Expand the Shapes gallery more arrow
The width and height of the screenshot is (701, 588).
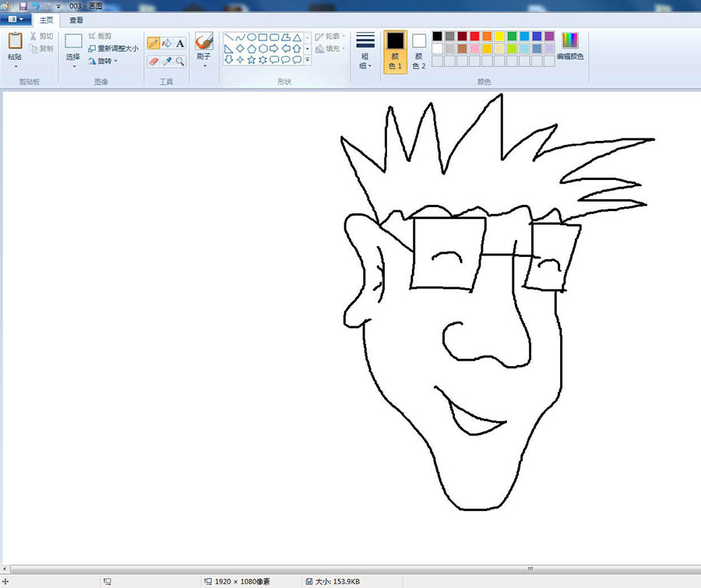click(x=308, y=59)
